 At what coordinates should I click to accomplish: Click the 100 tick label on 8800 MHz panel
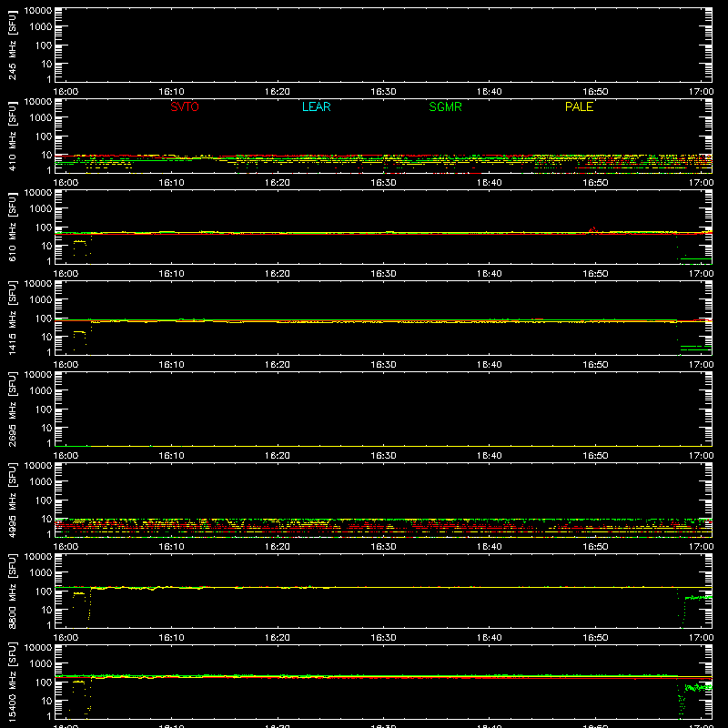(x=44, y=591)
